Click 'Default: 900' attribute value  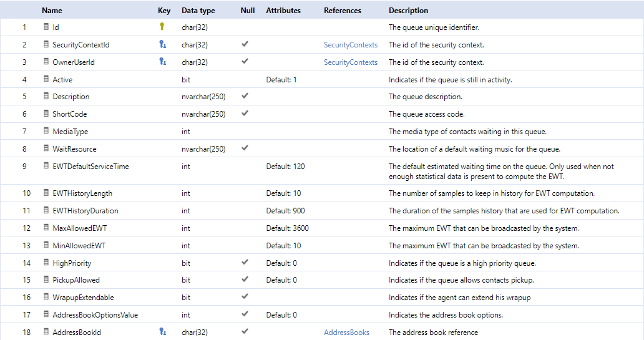point(285,211)
